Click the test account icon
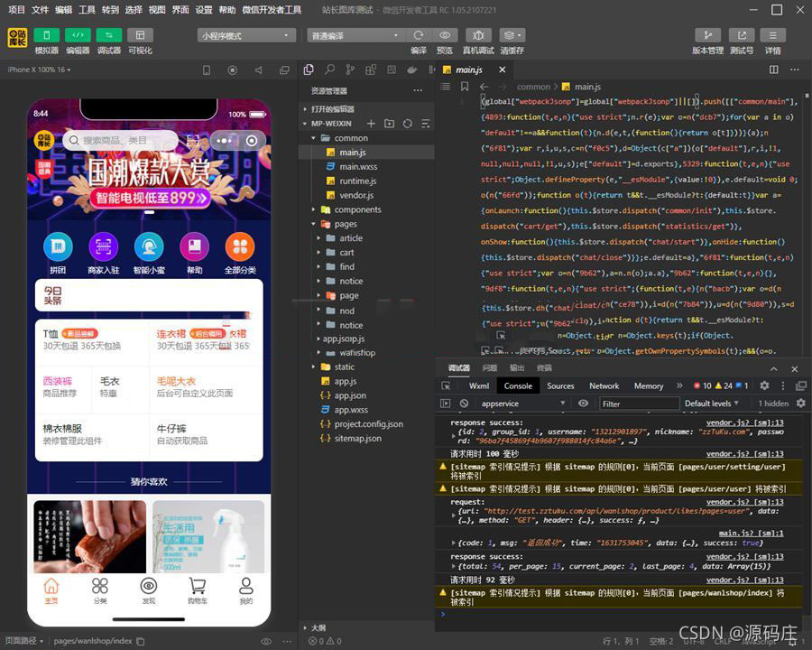 742,35
